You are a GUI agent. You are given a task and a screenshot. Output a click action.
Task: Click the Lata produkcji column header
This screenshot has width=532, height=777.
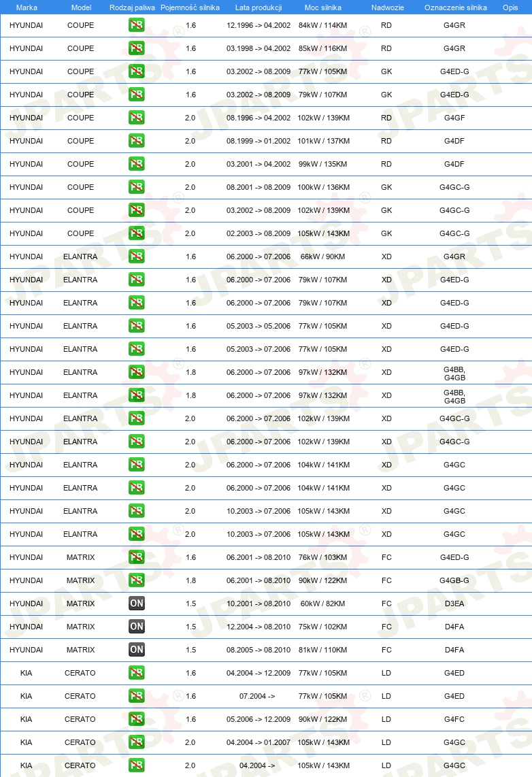coord(259,7)
